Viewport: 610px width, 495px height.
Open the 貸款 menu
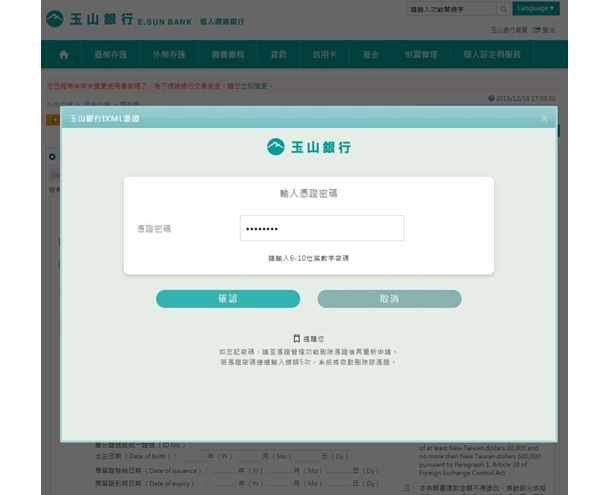click(x=279, y=54)
